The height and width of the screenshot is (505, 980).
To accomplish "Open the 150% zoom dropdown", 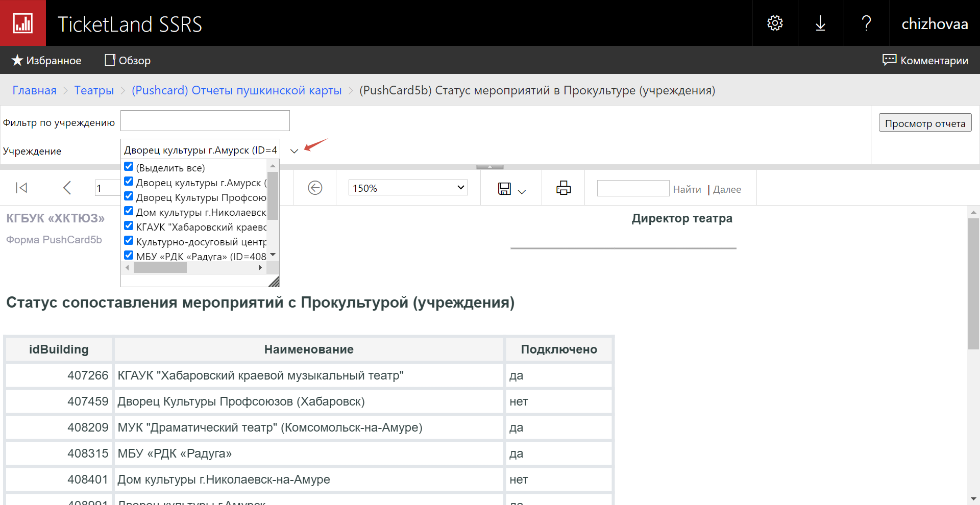I will point(408,188).
